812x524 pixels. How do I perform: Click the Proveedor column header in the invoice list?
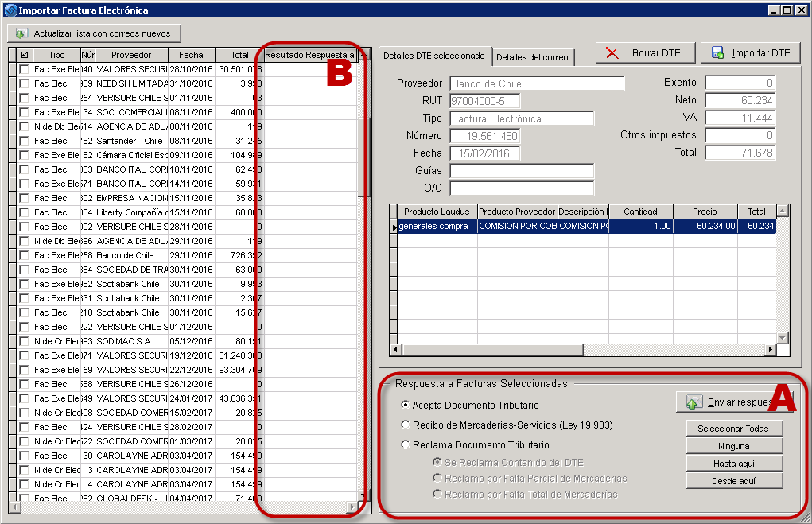[131, 55]
